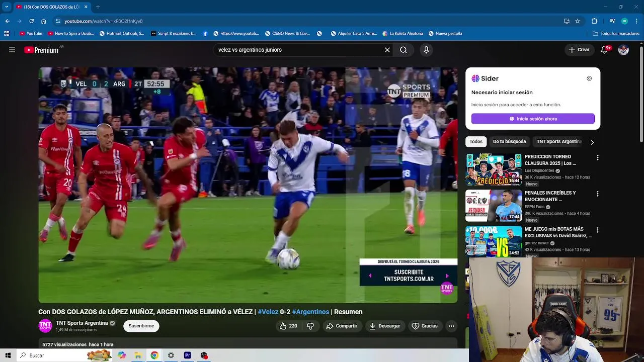The height and width of the screenshot is (362, 644).
Task: Open options for PREDICCION TORNEO video
Action: pyautogui.click(x=597, y=157)
